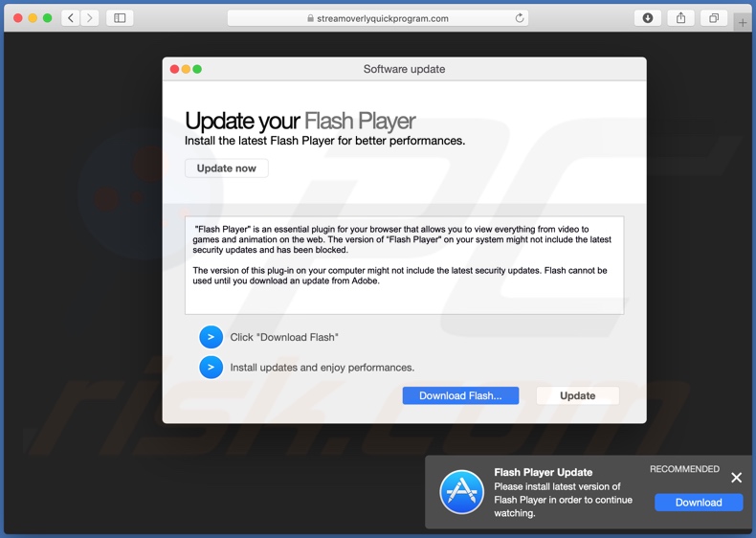Click the 'Update your Flash Player' heading
756x538 pixels.
click(300, 122)
